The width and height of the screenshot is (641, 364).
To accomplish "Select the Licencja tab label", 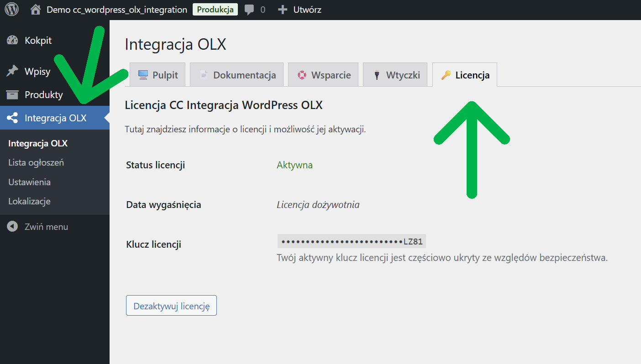I will 473,75.
